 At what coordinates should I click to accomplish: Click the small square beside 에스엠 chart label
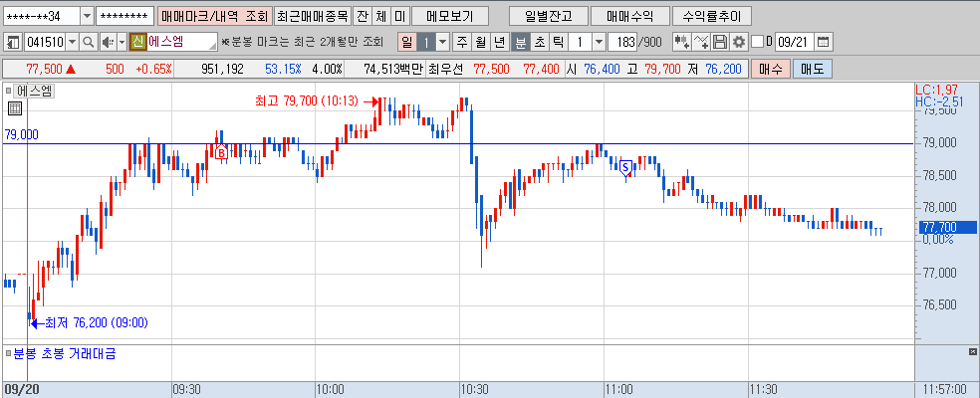(x=8, y=91)
